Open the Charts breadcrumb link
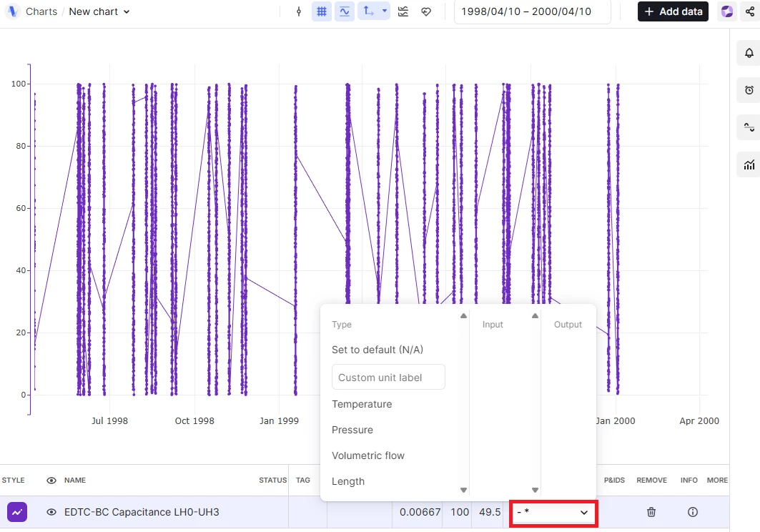The width and height of the screenshot is (760, 532). click(x=41, y=11)
